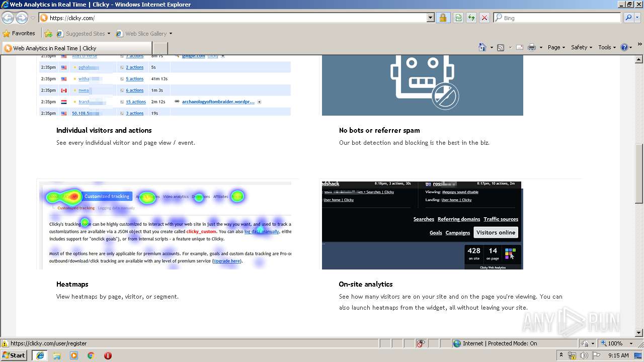The image size is (644, 362).
Task: Open the Safety menu
Action: [x=582, y=47]
